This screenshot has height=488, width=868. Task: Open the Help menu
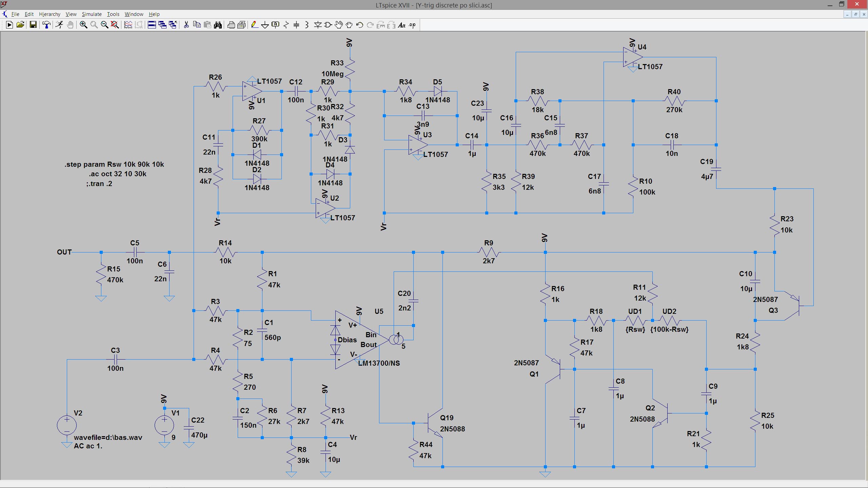[x=154, y=14]
